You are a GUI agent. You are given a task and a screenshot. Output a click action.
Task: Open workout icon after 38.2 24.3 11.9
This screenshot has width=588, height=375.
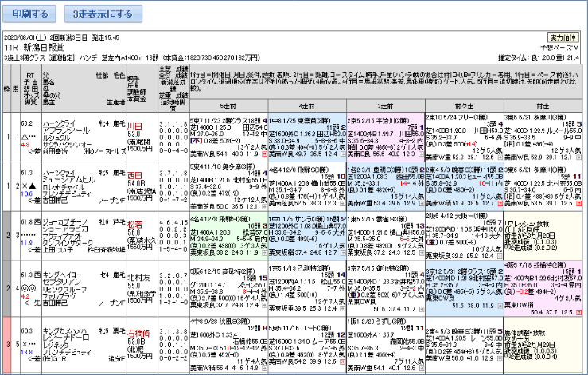point(265,252)
